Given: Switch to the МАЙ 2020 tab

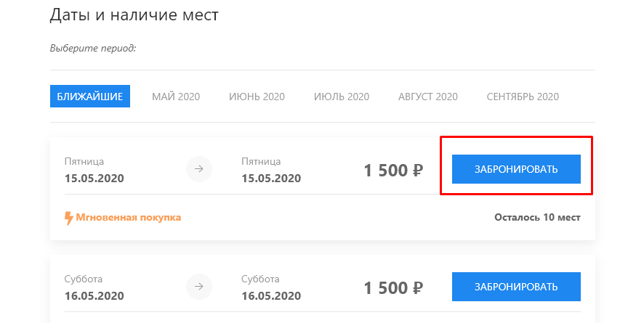Looking at the screenshot, I should (x=176, y=97).
